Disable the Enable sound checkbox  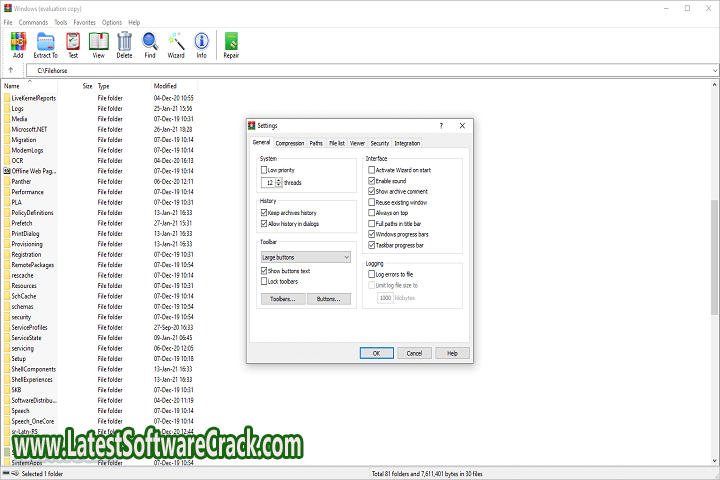click(372, 181)
